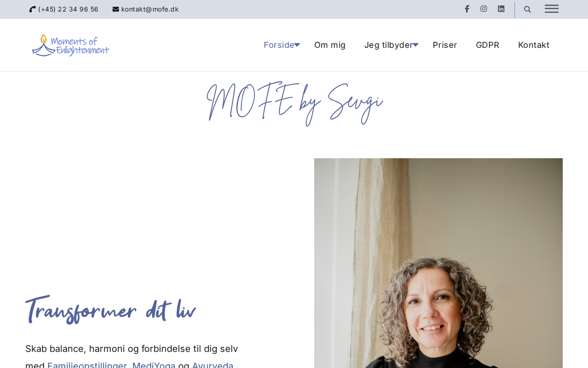Screen dimensions: 588x368
Task: Go to the GDPR page
Action: 487,45
